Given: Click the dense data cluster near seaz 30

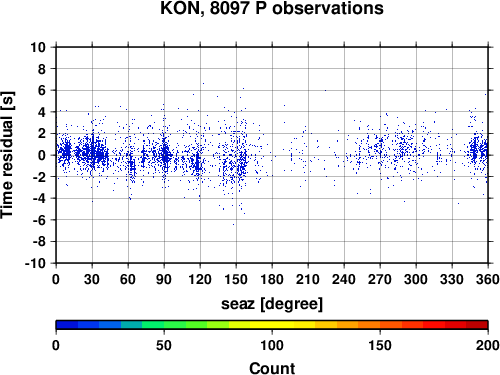Looking at the screenshot, I should coord(93,152).
